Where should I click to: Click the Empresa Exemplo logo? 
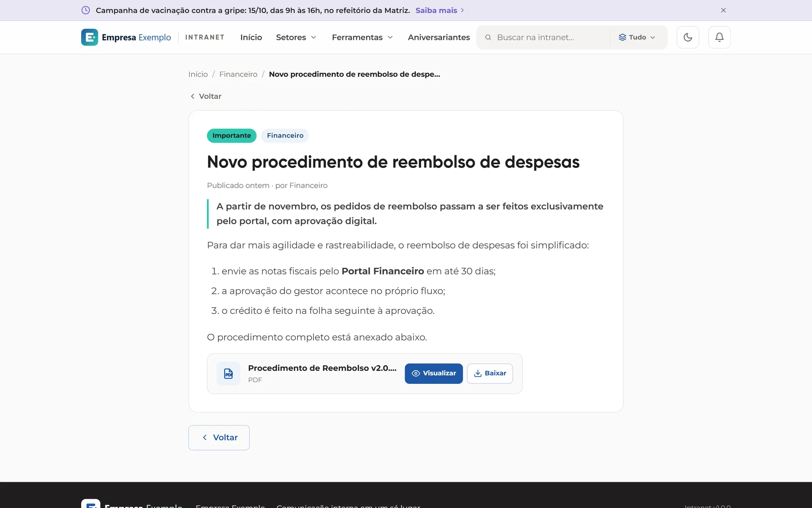pos(126,37)
